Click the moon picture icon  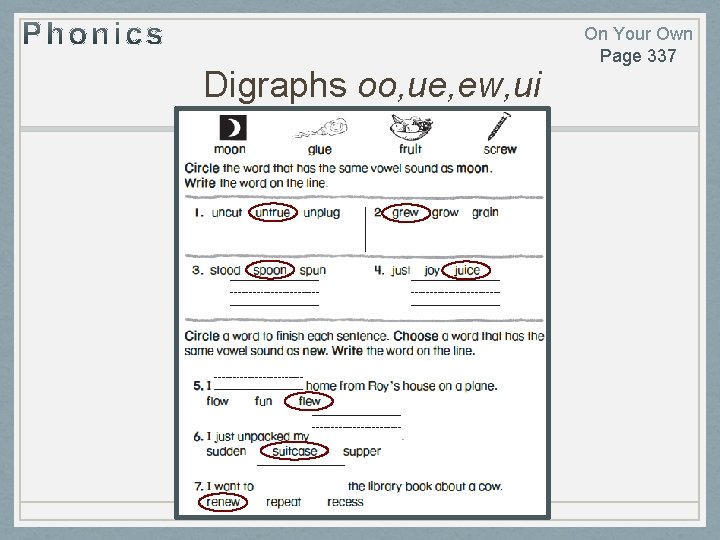(x=233, y=127)
